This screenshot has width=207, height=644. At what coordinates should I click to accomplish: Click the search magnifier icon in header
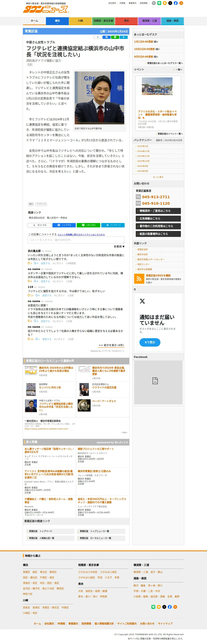(154, 3)
